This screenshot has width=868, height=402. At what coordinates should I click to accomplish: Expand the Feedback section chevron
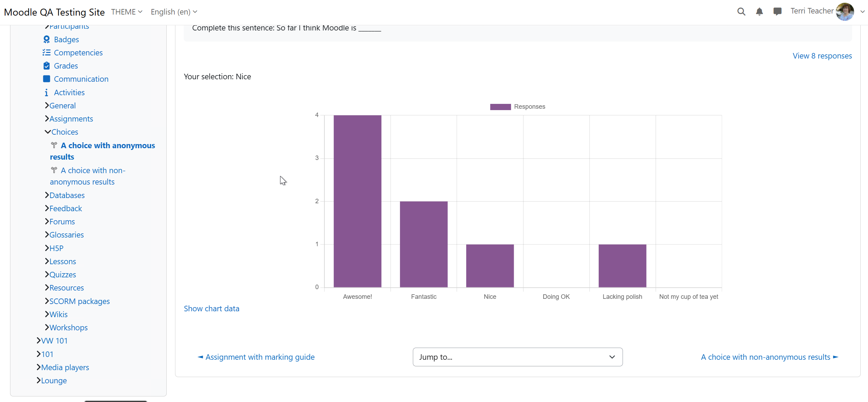(x=47, y=208)
